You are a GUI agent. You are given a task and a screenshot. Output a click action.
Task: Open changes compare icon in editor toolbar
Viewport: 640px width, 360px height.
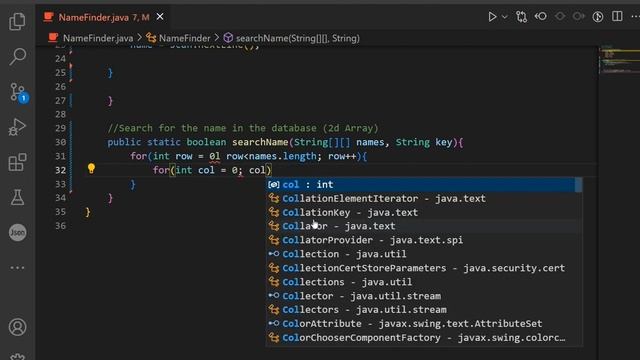521,17
